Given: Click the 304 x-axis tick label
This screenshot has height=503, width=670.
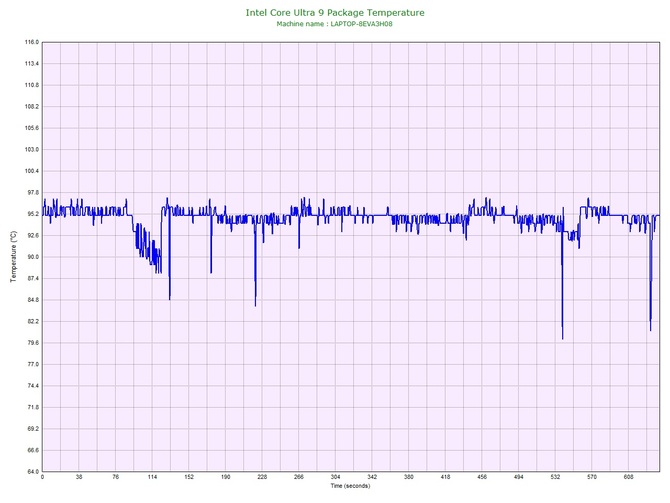Looking at the screenshot, I should pos(335,477).
